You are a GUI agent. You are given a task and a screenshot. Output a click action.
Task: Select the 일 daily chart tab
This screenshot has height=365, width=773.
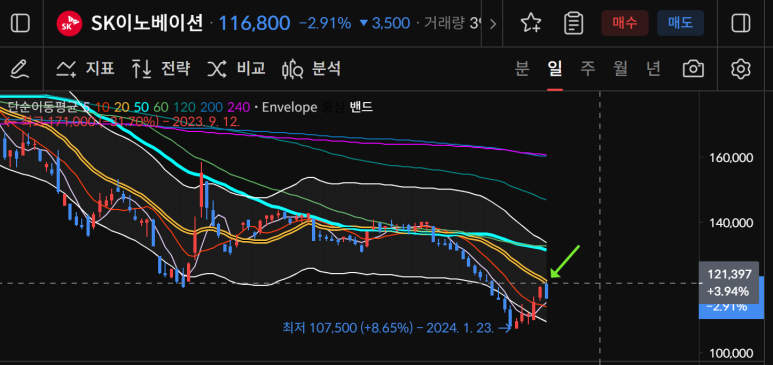tap(555, 69)
